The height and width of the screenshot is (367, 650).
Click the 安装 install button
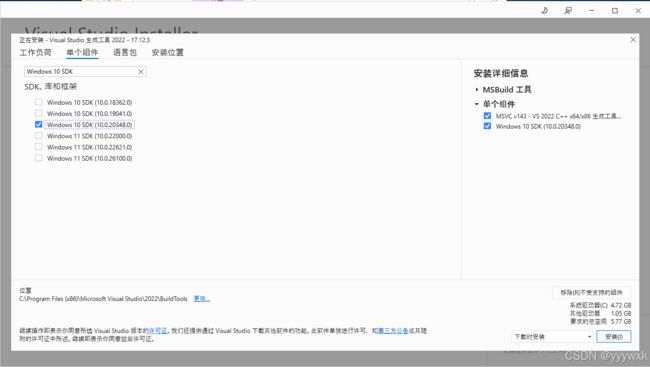[x=614, y=337]
